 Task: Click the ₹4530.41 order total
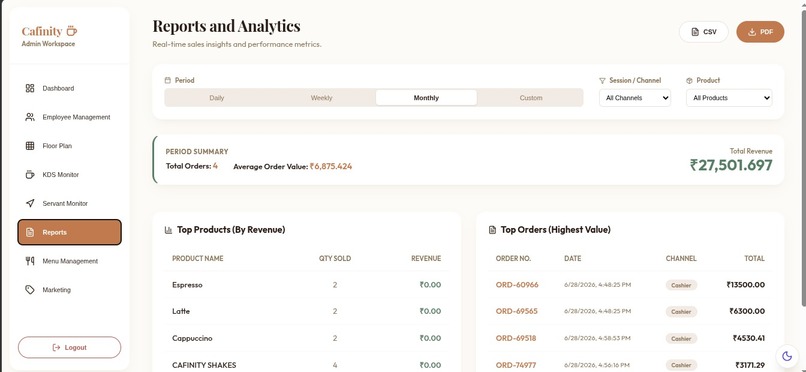pyautogui.click(x=749, y=338)
